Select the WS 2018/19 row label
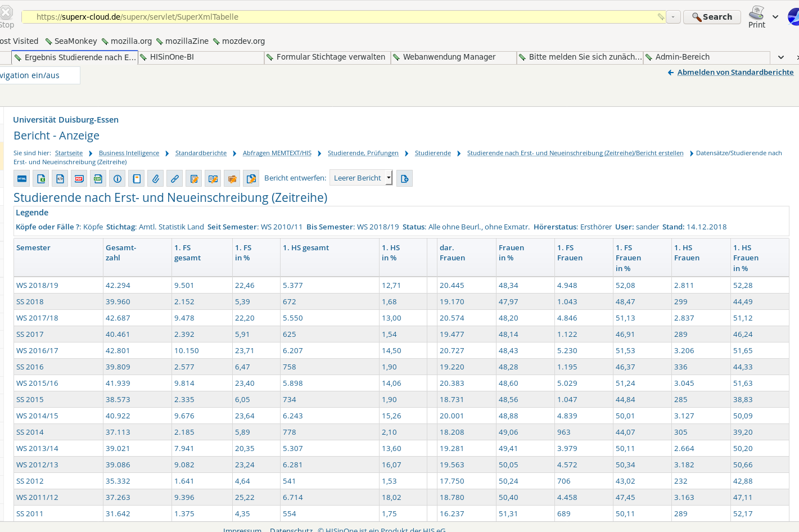 [x=37, y=286]
